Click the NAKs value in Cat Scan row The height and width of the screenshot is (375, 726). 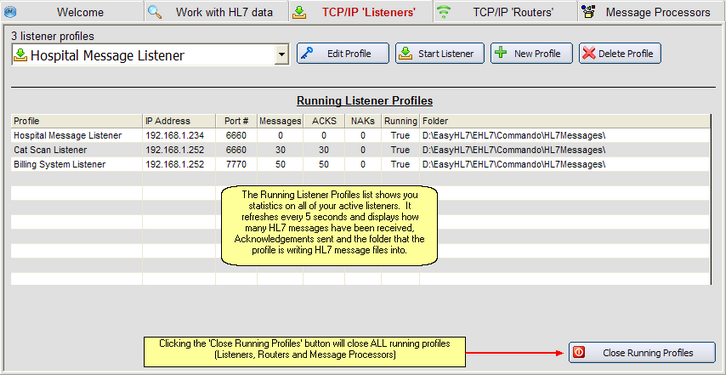point(363,150)
